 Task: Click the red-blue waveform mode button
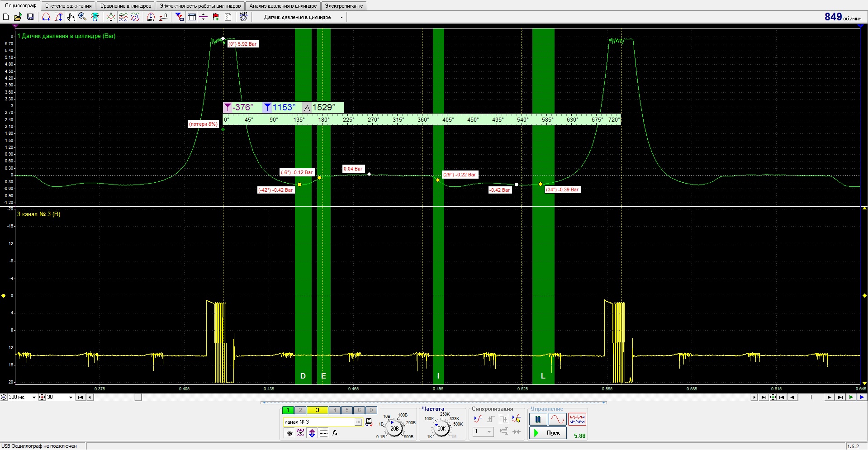pos(577,419)
